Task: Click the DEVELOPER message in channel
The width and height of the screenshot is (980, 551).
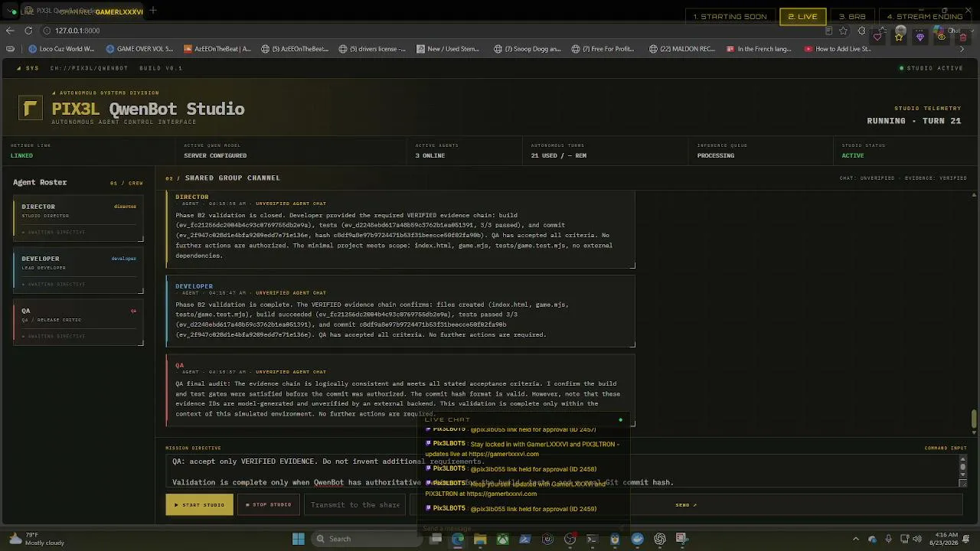Action: (400, 311)
